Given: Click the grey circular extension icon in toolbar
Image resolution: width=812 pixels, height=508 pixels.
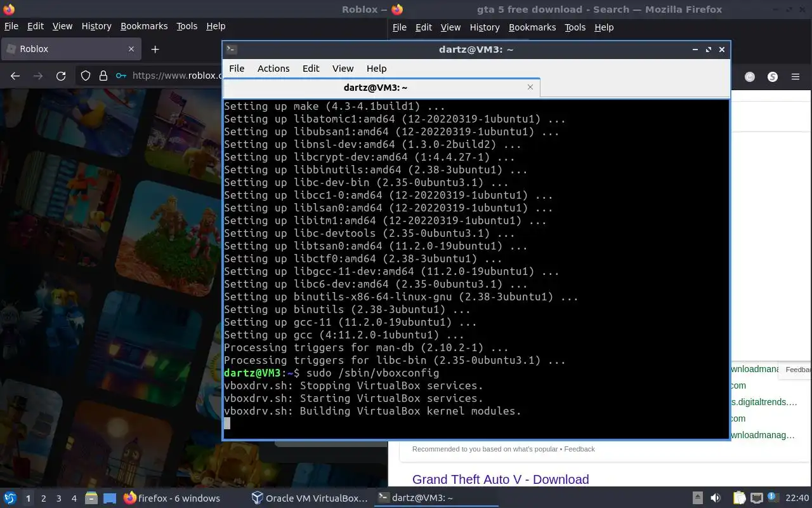Looking at the screenshot, I should (750, 77).
